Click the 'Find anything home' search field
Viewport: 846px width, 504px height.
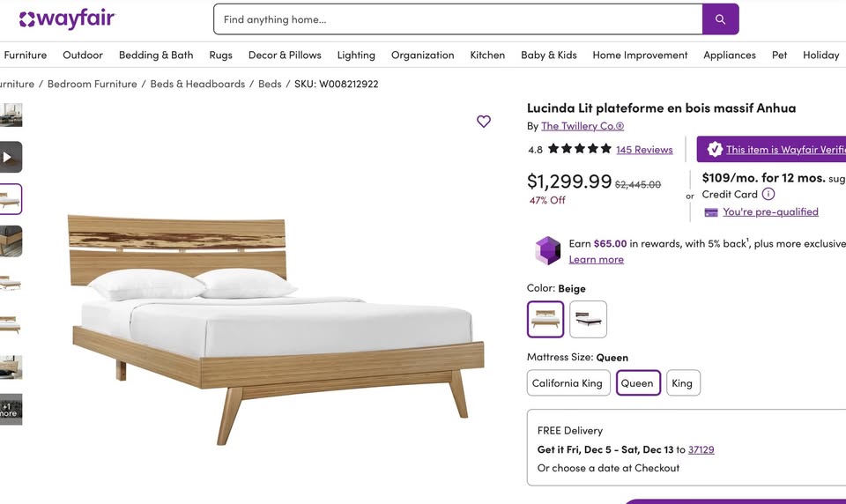[458, 19]
